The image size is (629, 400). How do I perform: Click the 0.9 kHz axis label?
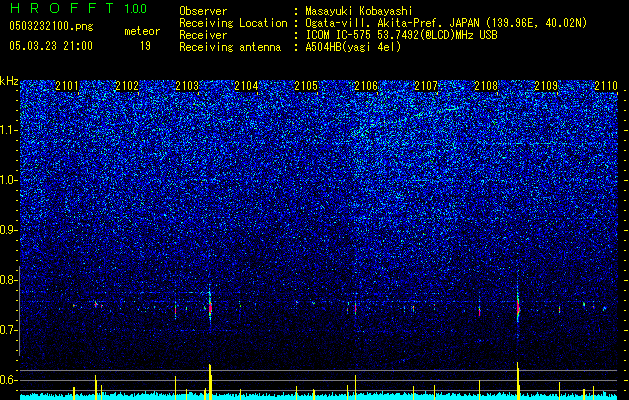click(x=9, y=230)
